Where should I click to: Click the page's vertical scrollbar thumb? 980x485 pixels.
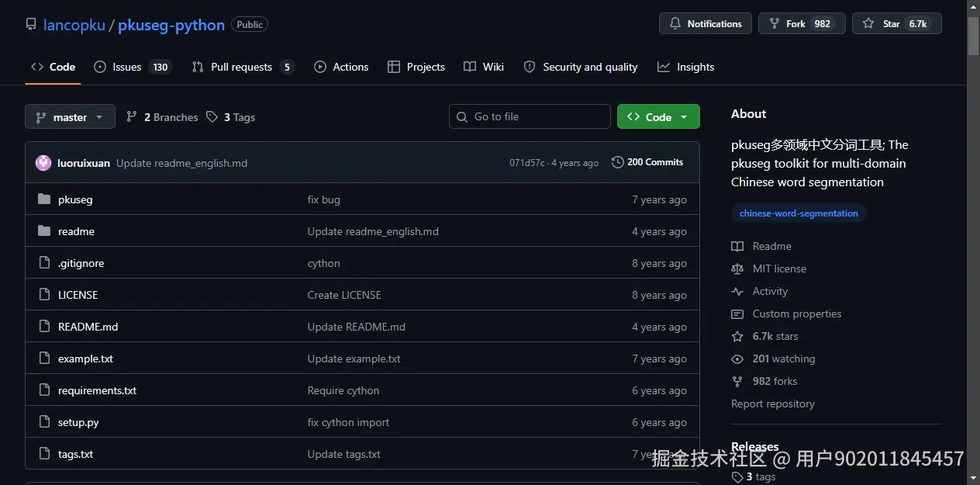(x=973, y=35)
